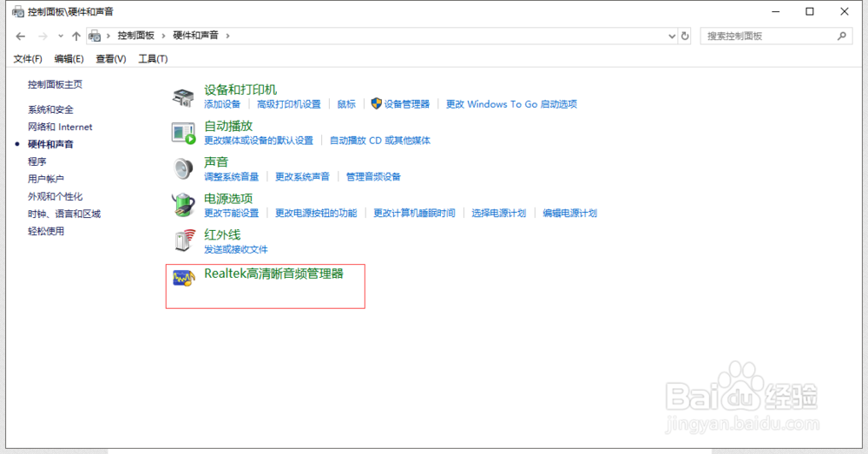Click 更改节能设置 link
868x454 pixels.
click(232, 214)
